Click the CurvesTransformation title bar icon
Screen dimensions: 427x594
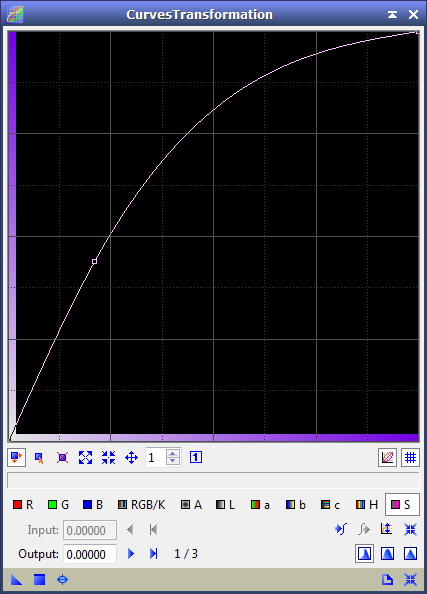pyautogui.click(x=15, y=14)
